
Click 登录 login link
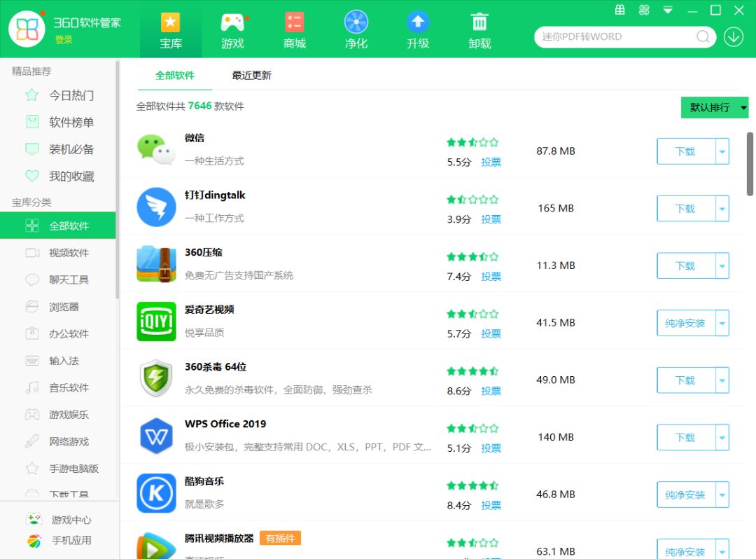click(x=64, y=39)
